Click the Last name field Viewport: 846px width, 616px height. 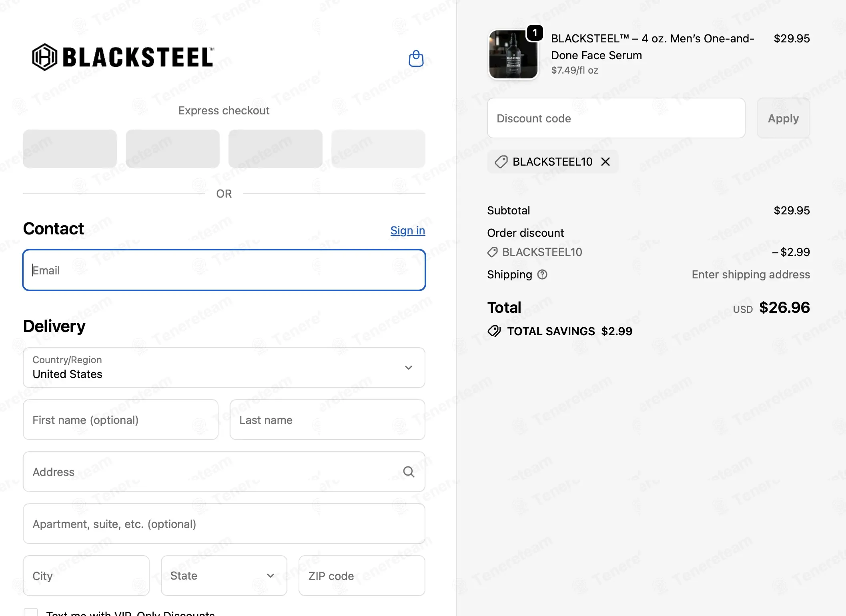click(327, 420)
